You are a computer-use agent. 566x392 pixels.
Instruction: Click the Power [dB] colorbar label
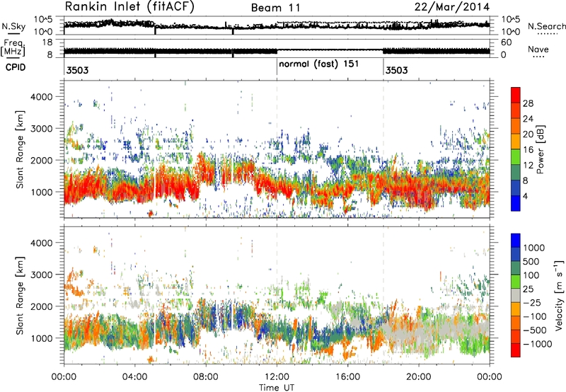[540, 149]
